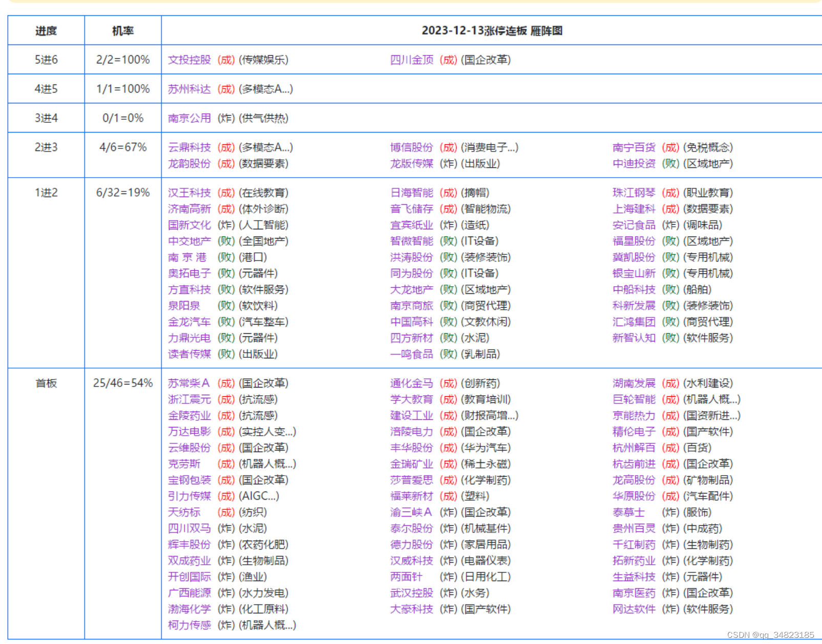The height and width of the screenshot is (644, 822).
Task: Click the 开创国际 stock link
Action: coord(189,577)
